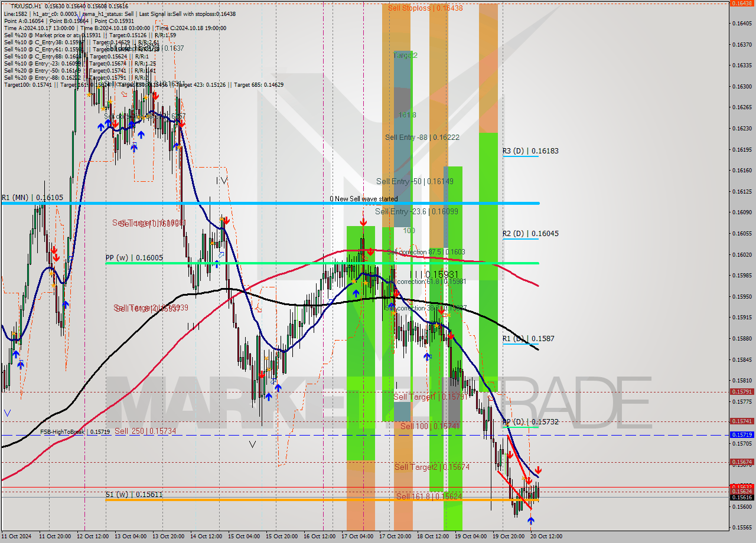Select the 0.15791 price tag on axis

(x=741, y=391)
